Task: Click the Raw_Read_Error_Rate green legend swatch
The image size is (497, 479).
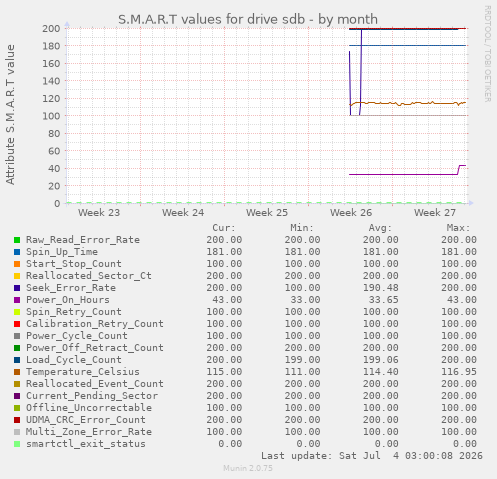Action: pos(17,240)
